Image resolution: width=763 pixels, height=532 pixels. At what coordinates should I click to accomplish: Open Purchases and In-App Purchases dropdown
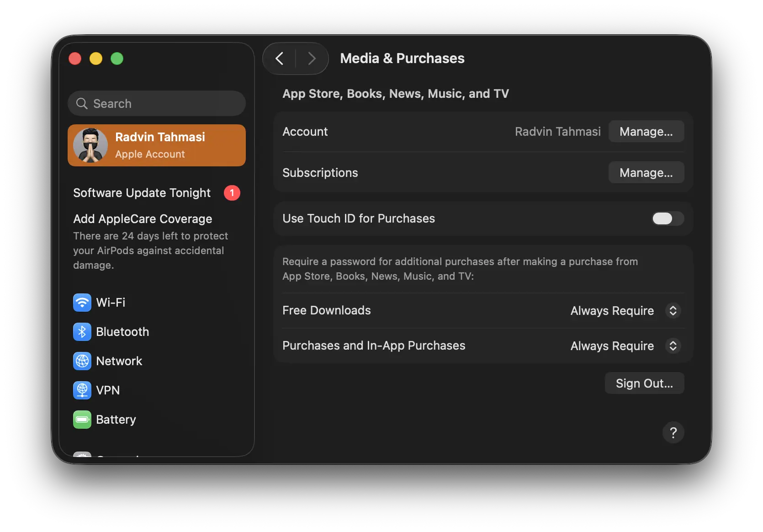click(x=625, y=346)
